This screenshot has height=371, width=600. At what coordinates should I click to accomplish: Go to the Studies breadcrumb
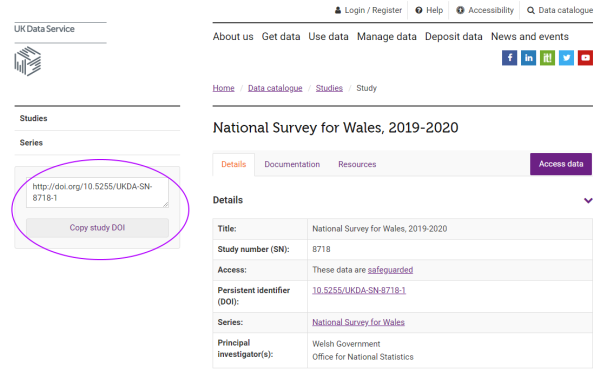[329, 88]
